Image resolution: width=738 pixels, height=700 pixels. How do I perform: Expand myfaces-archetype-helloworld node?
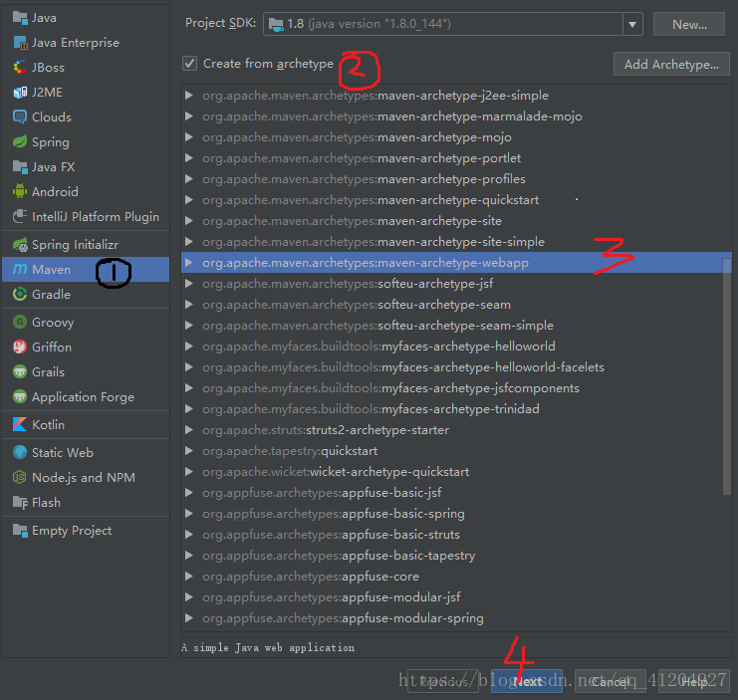tap(189, 347)
